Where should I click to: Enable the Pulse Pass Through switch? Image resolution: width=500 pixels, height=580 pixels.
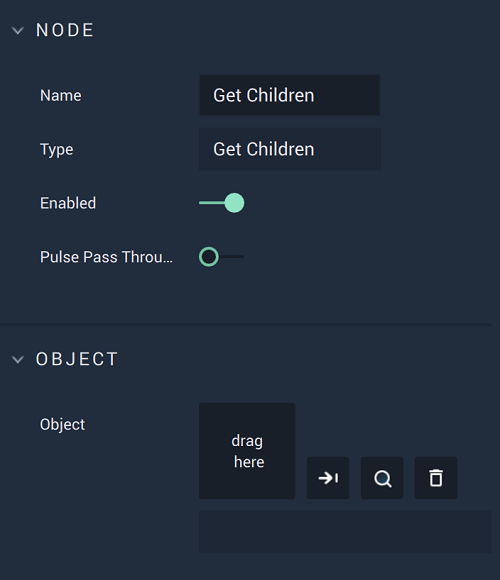click(x=222, y=257)
